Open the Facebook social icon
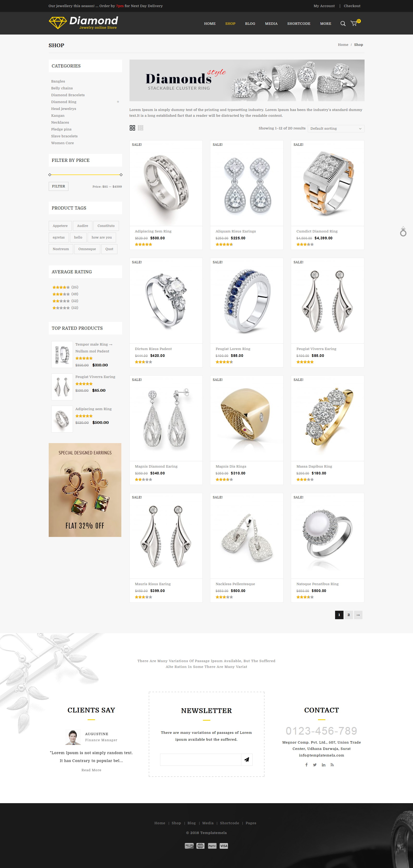413x868 pixels. 306,765
